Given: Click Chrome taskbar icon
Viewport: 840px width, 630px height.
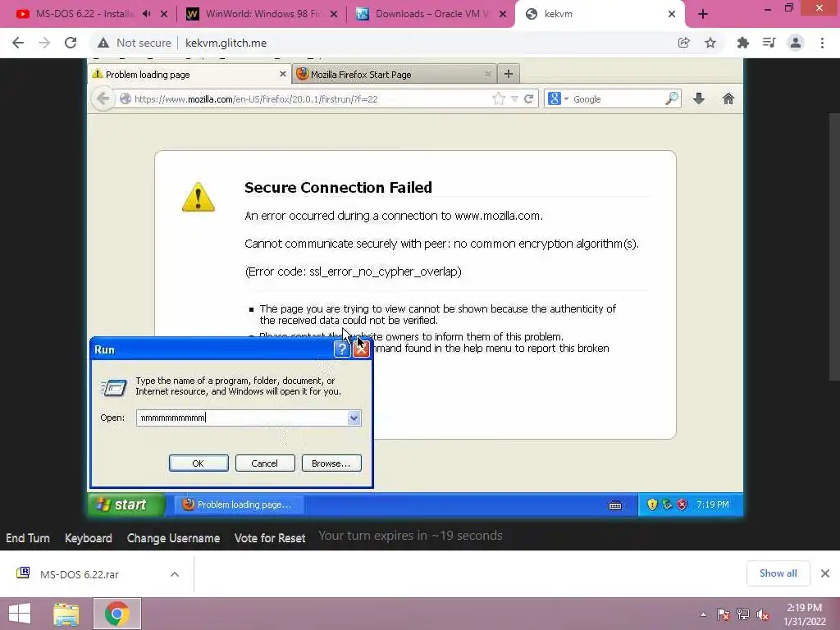Looking at the screenshot, I should point(116,614).
